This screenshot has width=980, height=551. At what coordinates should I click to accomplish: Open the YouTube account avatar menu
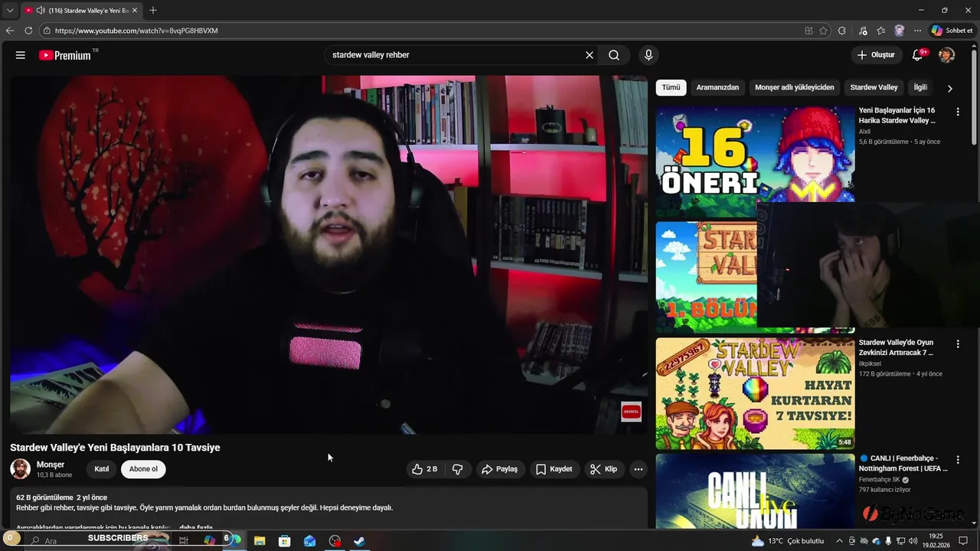point(947,55)
